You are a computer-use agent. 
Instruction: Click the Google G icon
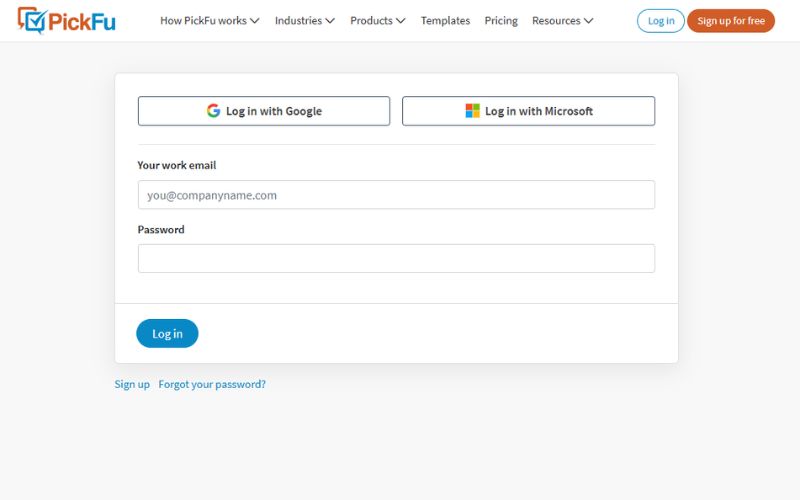pyautogui.click(x=213, y=111)
